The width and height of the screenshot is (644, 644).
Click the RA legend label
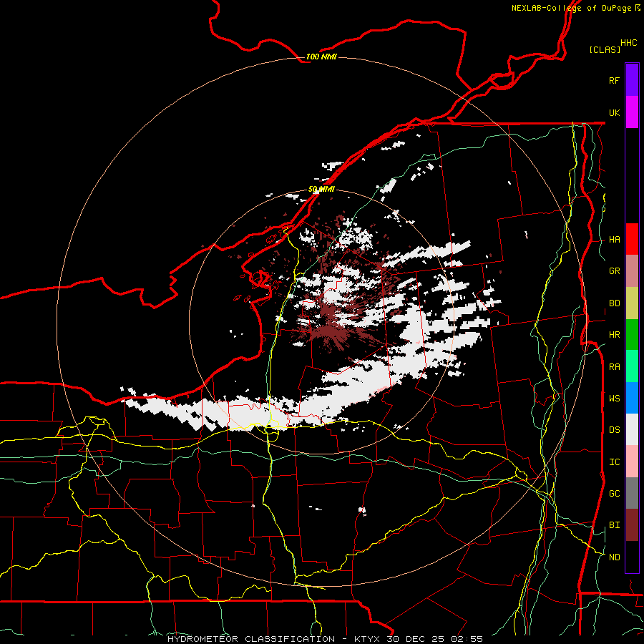click(x=614, y=367)
